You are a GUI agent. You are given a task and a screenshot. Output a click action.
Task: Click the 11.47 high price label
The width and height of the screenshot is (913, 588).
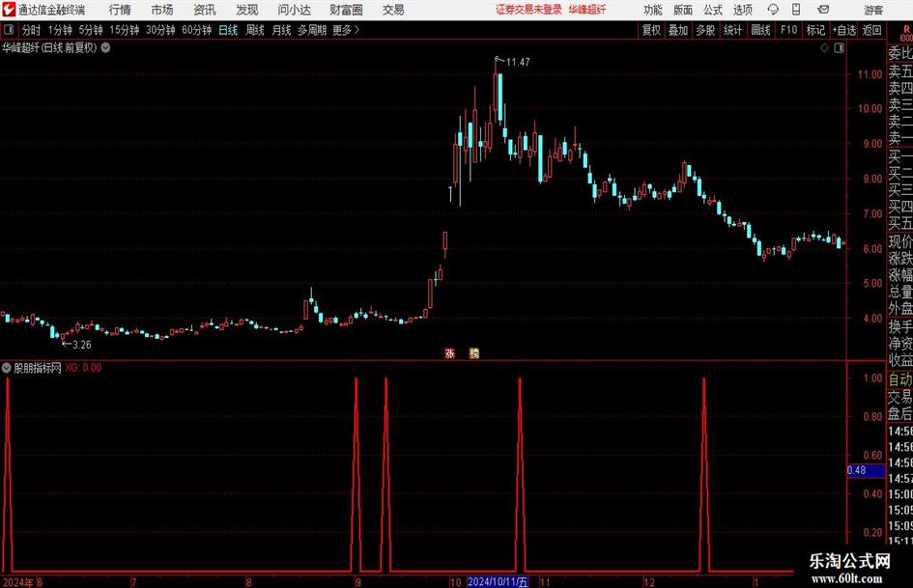point(518,62)
